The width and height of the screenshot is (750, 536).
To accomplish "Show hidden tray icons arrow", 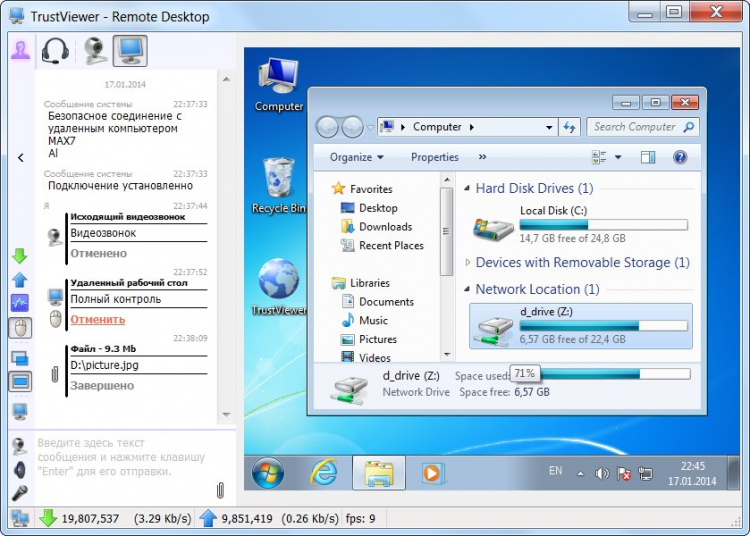I will 580,474.
